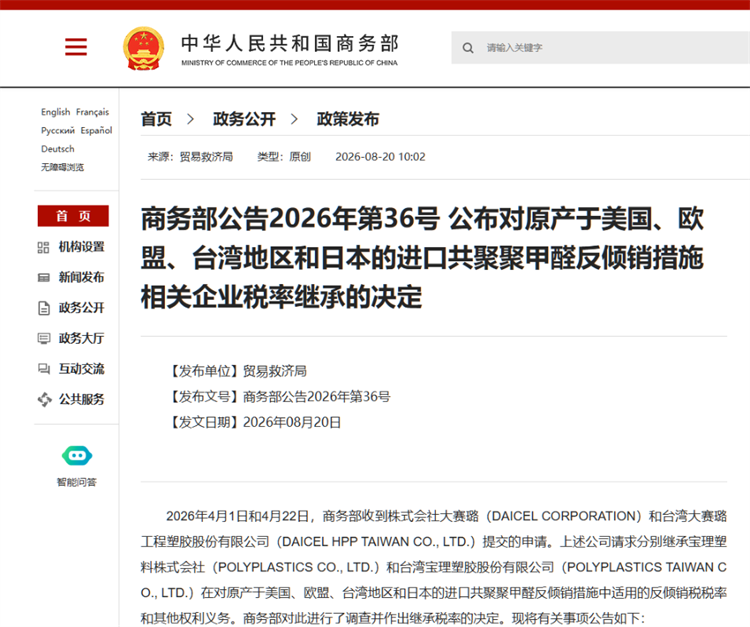Screen dimensions: 750x627
Task: Switch language to English
Action: point(55,112)
